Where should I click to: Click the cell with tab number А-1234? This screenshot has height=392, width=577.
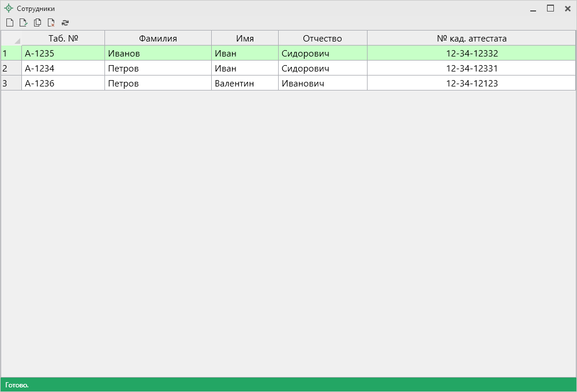(x=63, y=69)
